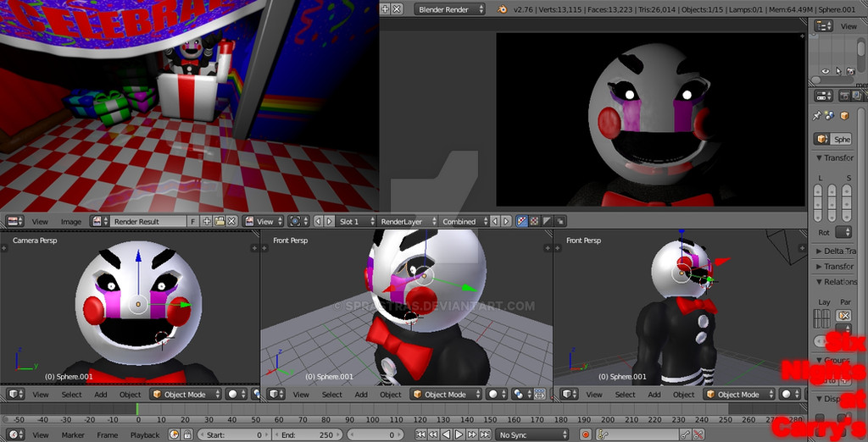Screen dimensions: 868x442
Task: Open the View mode dropdown in image editor
Action: click(x=263, y=221)
